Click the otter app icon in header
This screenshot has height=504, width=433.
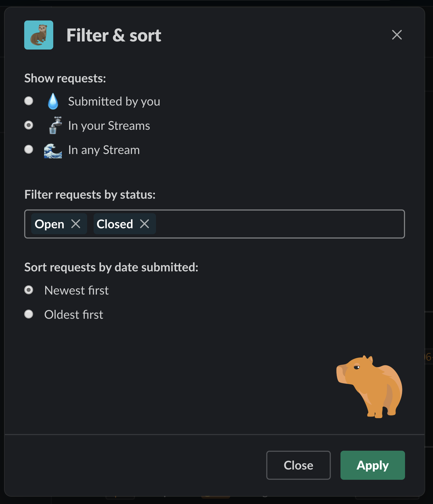(39, 35)
